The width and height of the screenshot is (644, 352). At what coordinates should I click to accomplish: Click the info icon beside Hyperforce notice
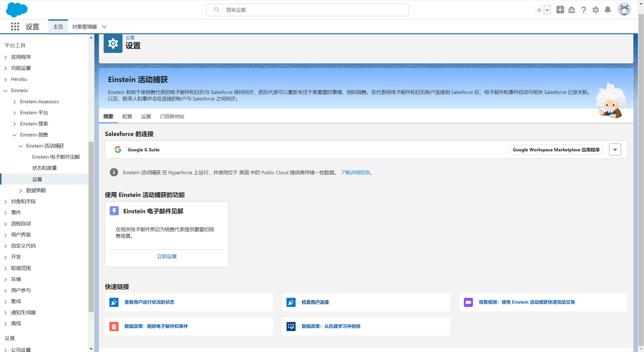point(114,172)
